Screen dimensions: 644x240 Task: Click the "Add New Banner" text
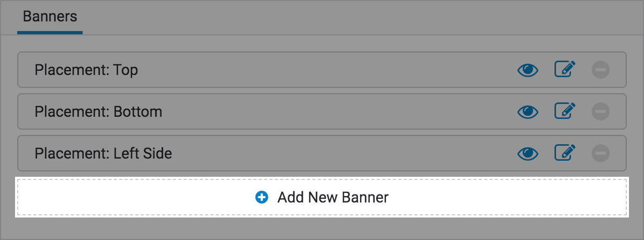pos(333,198)
